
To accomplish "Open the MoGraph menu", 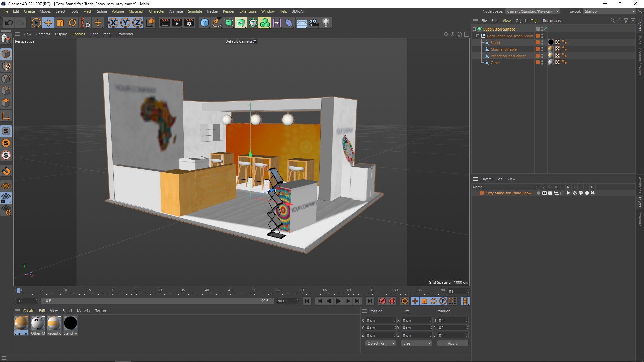I will point(136,11).
